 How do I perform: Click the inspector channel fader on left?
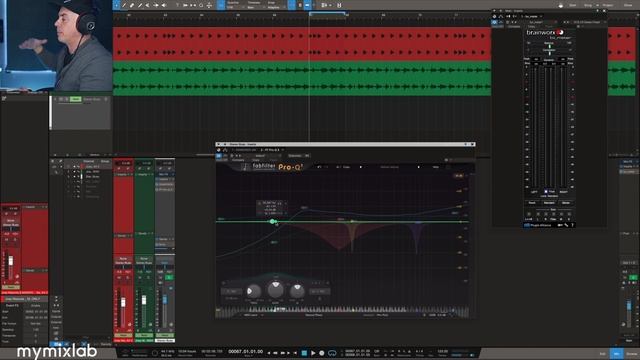pyautogui.click(x=11, y=260)
